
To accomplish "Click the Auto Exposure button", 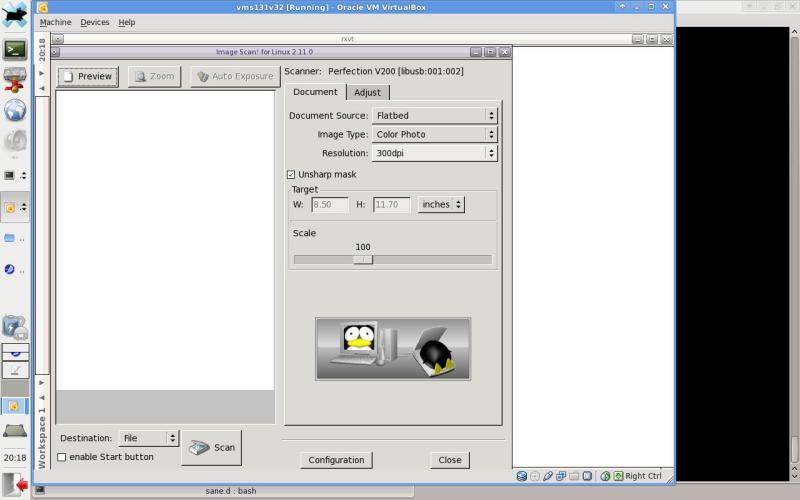I will click(235, 77).
